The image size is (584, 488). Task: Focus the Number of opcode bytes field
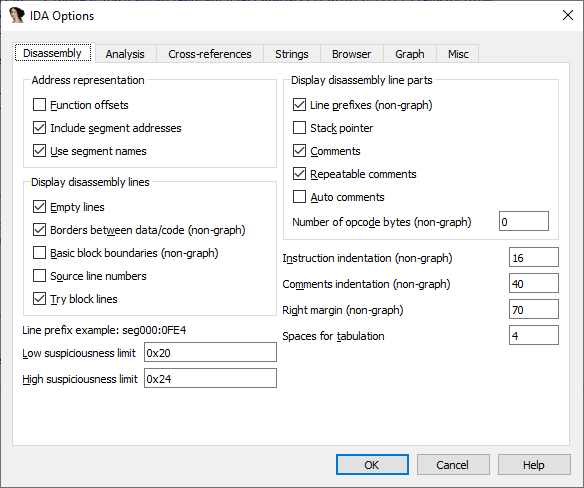click(524, 221)
